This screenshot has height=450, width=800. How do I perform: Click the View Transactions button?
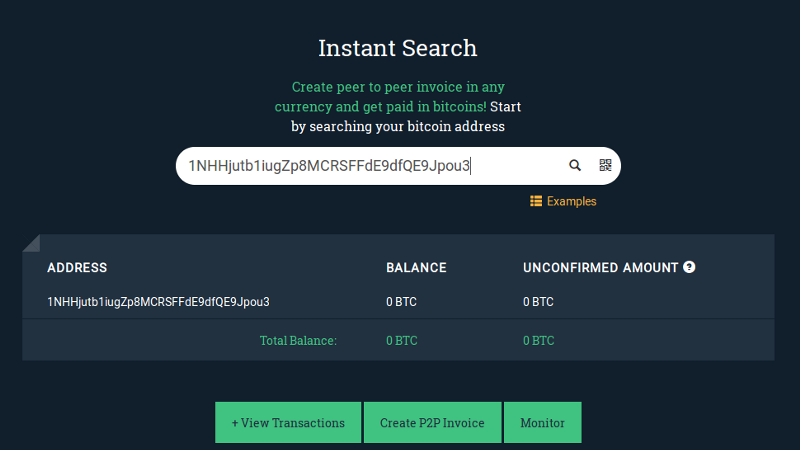coord(288,422)
